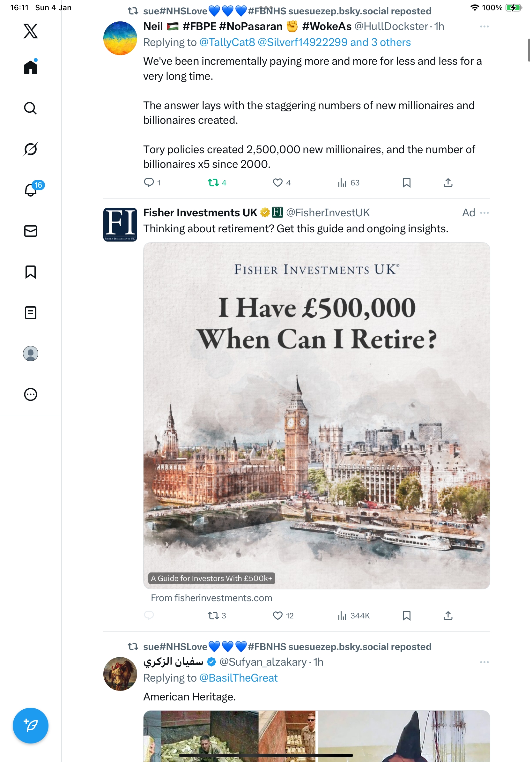
Task: Open the Lists icon in sidebar
Action: (x=31, y=313)
